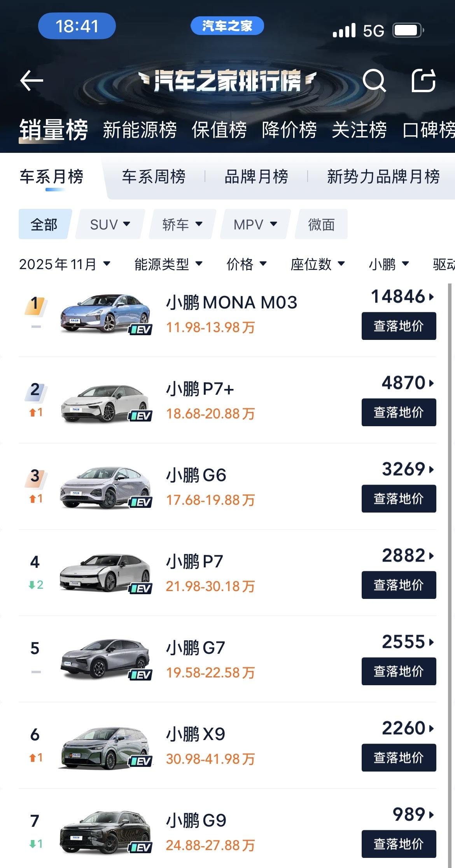Click the EV badge on 小鹏 MONA M03

140,329
